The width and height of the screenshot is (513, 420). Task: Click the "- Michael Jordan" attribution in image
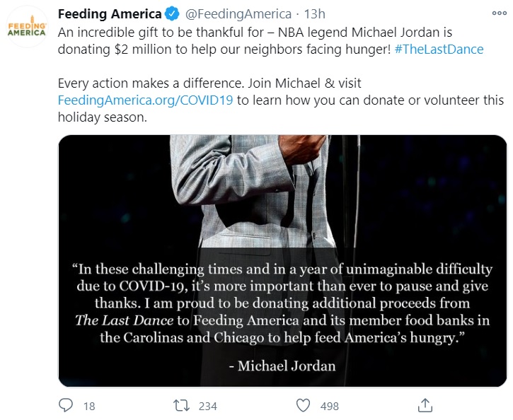[282, 366]
